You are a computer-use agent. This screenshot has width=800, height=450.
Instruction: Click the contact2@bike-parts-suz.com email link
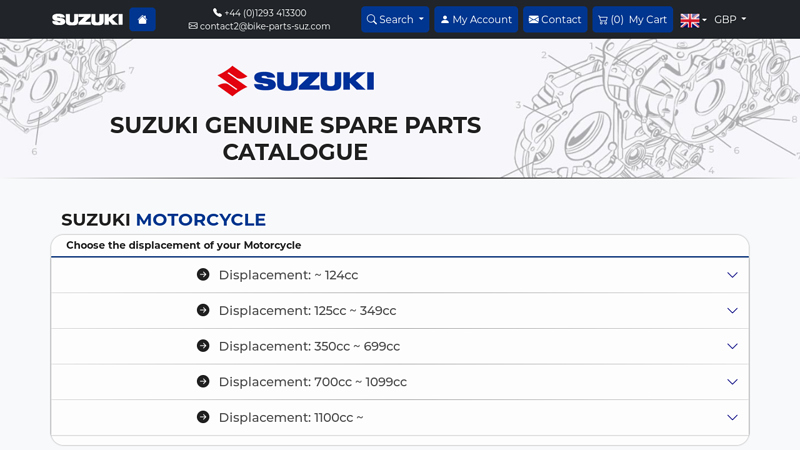(265, 26)
